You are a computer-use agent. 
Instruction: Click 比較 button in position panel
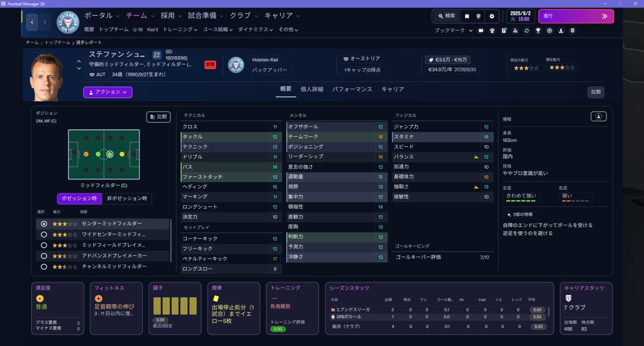click(159, 116)
